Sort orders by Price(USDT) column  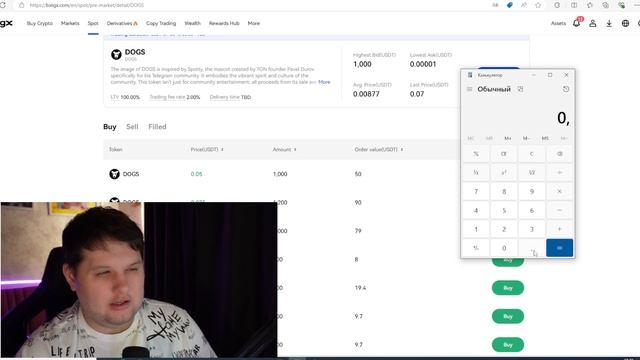point(207,149)
